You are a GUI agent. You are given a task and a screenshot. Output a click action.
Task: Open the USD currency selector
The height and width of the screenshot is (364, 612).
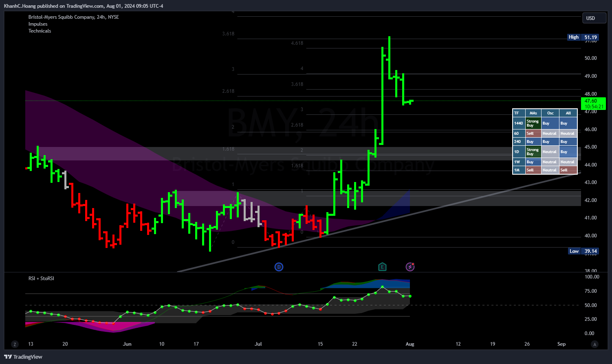(594, 18)
